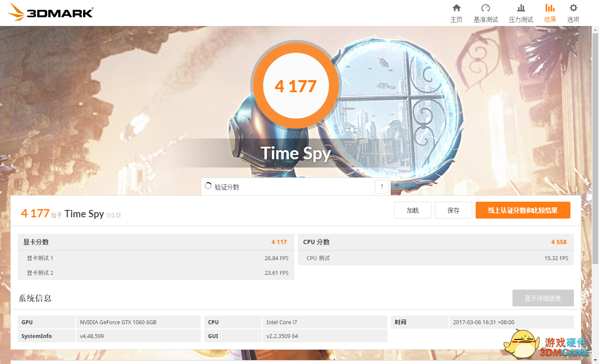This screenshot has height=364, width=599.
Task: Open the 结果 results chart icon
Action: 550,8
